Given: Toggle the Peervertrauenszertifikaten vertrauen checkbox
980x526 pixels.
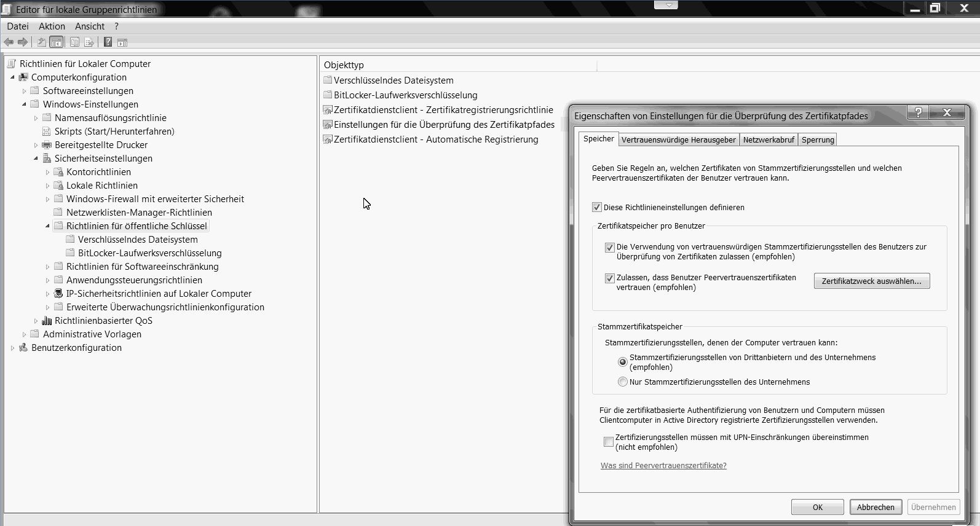Looking at the screenshot, I should [x=609, y=278].
